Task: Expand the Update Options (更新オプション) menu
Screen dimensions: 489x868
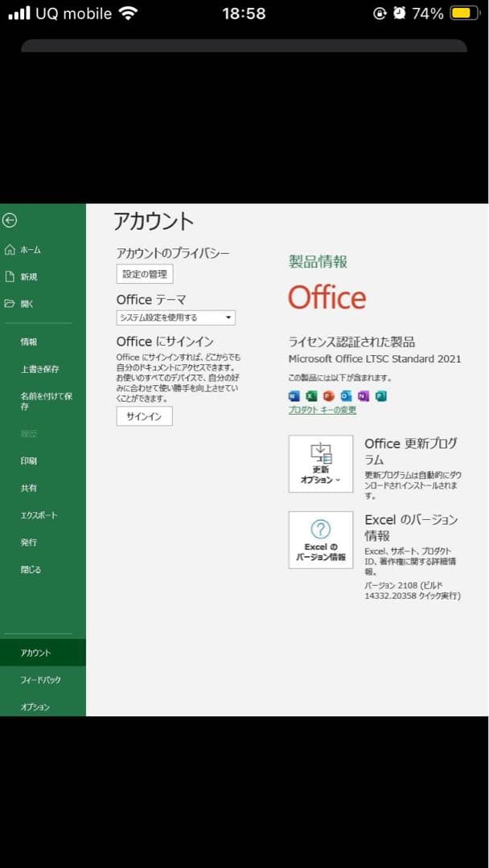Action: tap(320, 464)
